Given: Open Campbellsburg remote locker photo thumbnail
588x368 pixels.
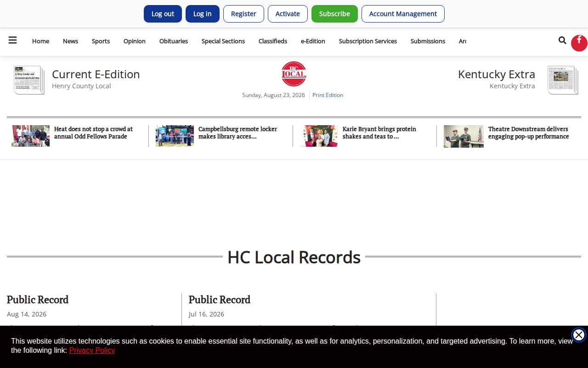Looking at the screenshot, I should (x=175, y=136).
